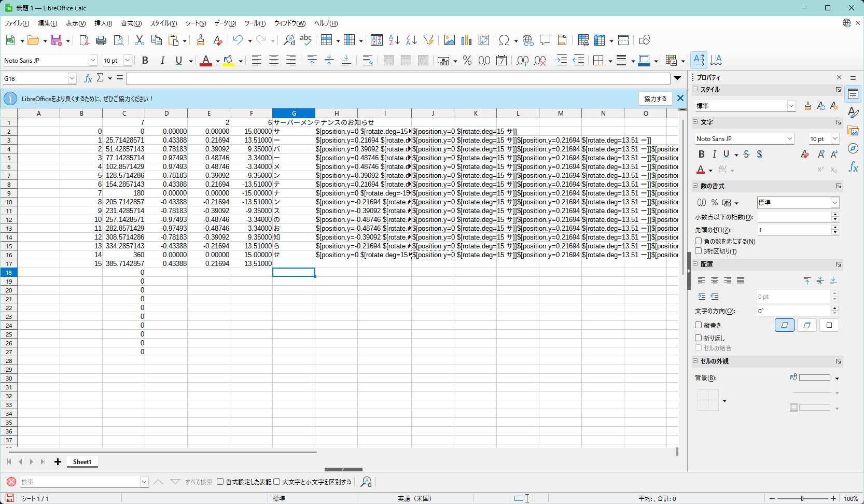This screenshot has height=504, width=864.
Task: Open the sidebar Gallery panel icon
Action: click(x=853, y=131)
